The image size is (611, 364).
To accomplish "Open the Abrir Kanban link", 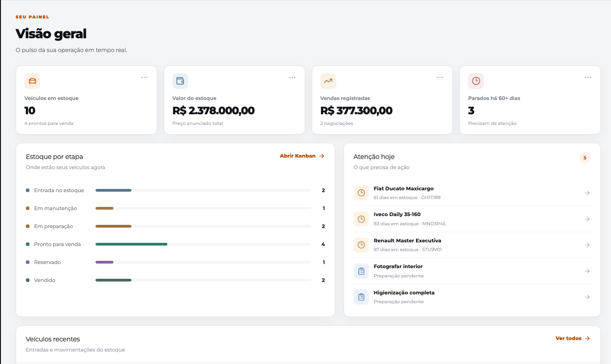I will (302, 156).
